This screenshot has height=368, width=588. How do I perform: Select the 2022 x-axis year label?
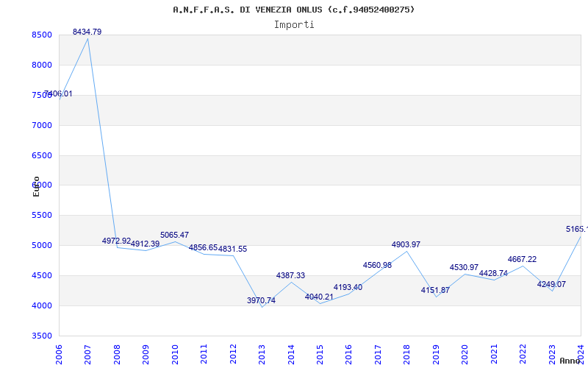tap(523, 355)
